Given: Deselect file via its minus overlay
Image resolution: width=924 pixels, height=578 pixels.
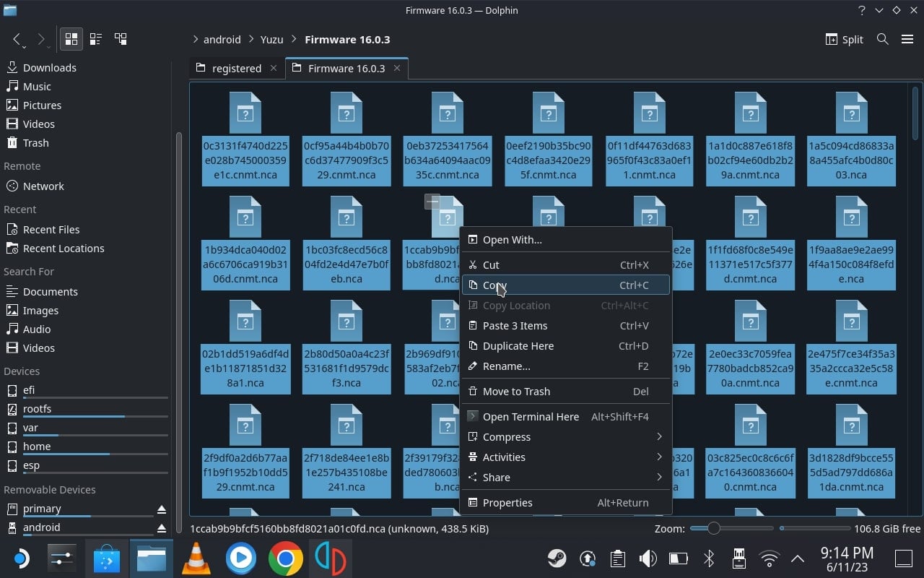Looking at the screenshot, I should coord(432,202).
